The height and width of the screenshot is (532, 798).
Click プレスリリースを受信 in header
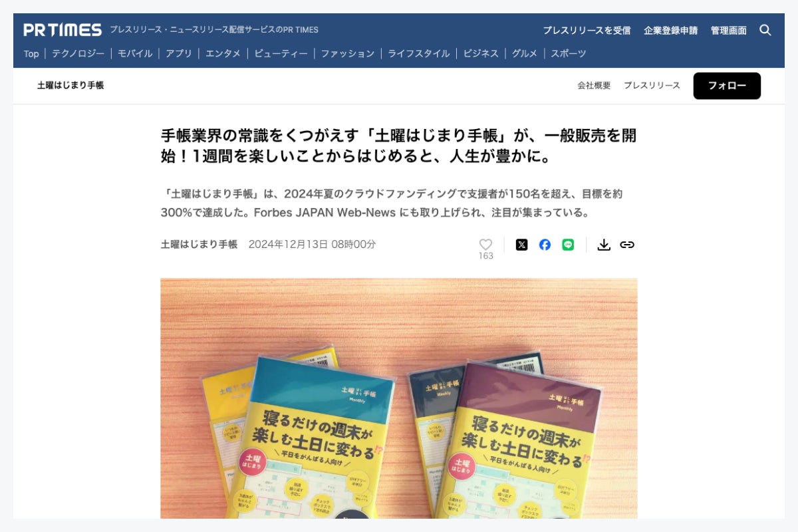[x=587, y=30]
